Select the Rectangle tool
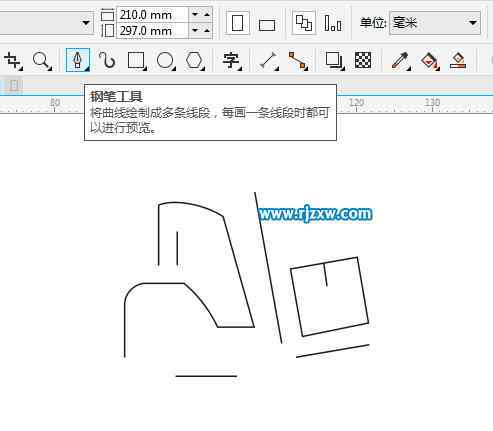The height and width of the screenshot is (431, 493). coord(136,61)
